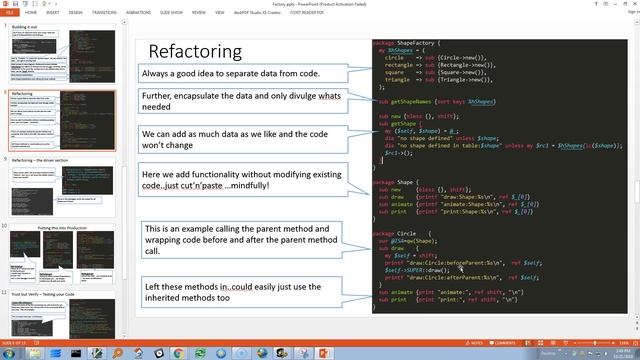Screen dimensions: 640x360
Task: Open the command prompt taskbar icon
Action: tap(76, 353)
